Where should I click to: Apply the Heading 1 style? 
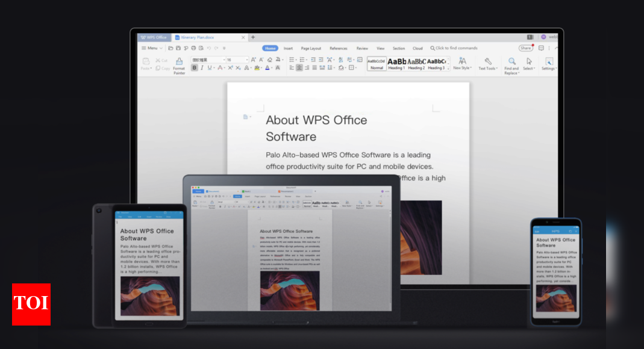click(396, 63)
